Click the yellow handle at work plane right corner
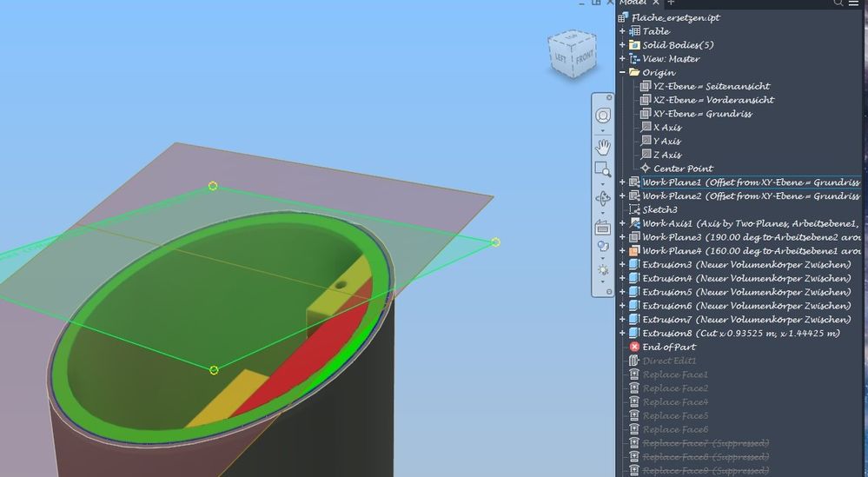Viewport: 868px width, 477px height. [495, 242]
